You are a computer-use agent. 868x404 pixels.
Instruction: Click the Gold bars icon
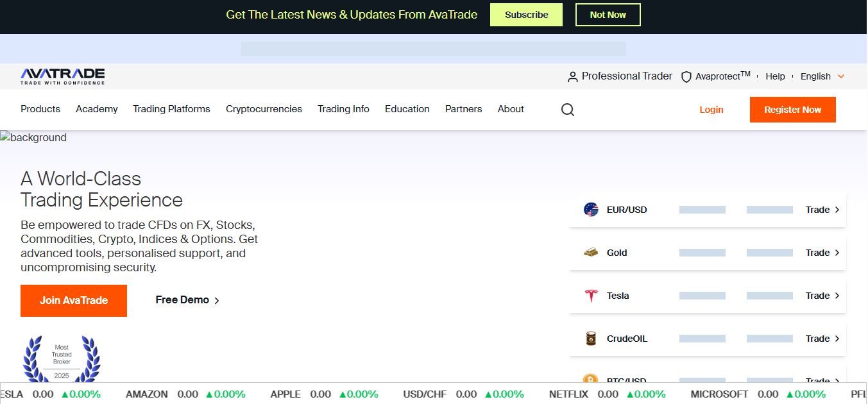coord(591,253)
